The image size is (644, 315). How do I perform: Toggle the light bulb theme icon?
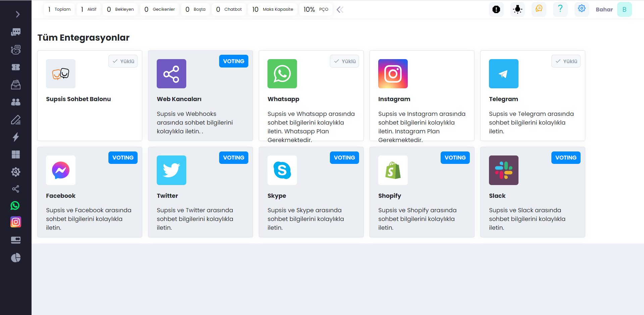pos(517,9)
